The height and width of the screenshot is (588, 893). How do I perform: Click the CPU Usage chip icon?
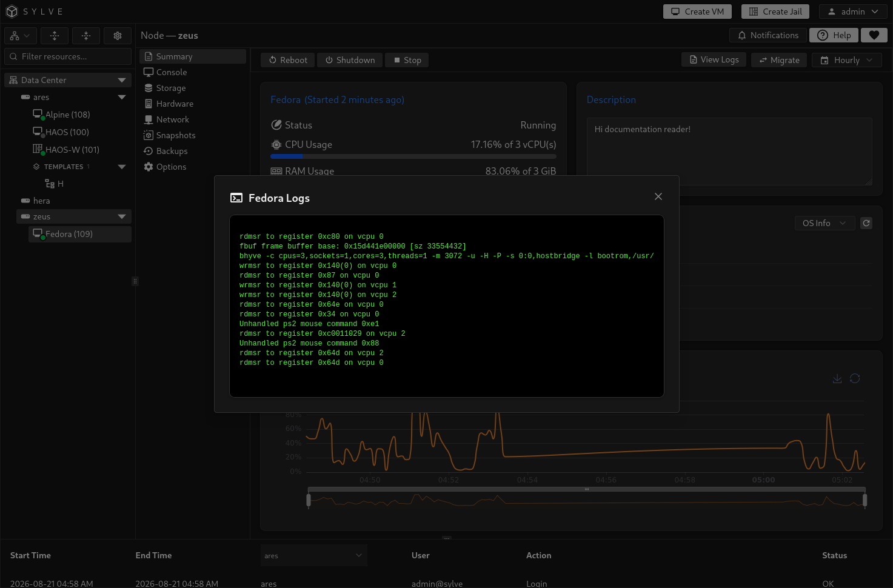pyautogui.click(x=276, y=144)
